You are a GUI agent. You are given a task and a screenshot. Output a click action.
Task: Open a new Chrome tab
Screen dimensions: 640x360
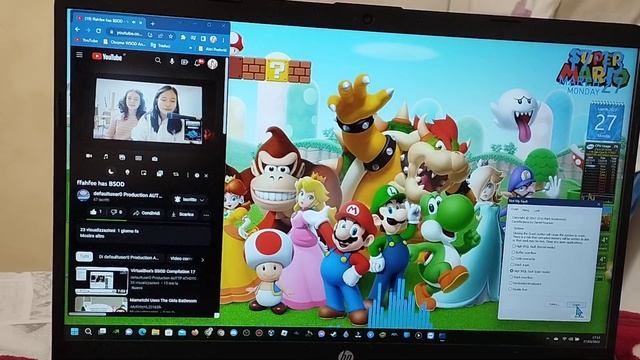pyautogui.click(x=152, y=24)
